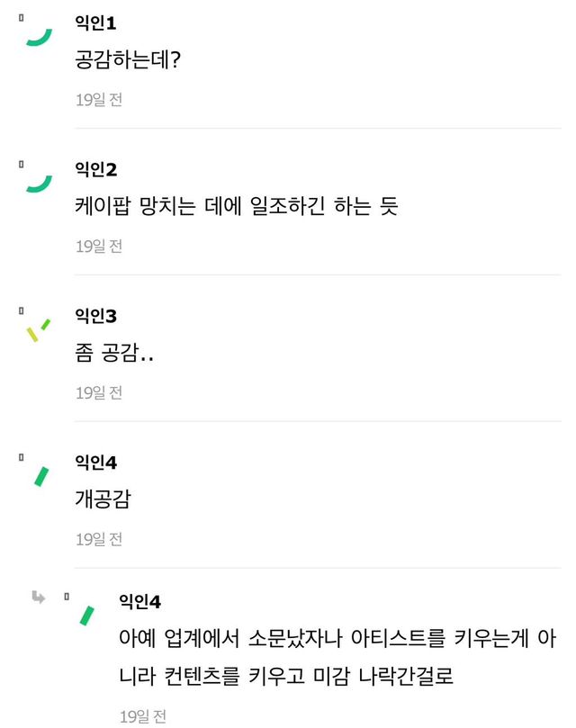The image size is (576, 728).
Task: Click the 개공감 comment text
Action: pyautogui.click(x=103, y=500)
